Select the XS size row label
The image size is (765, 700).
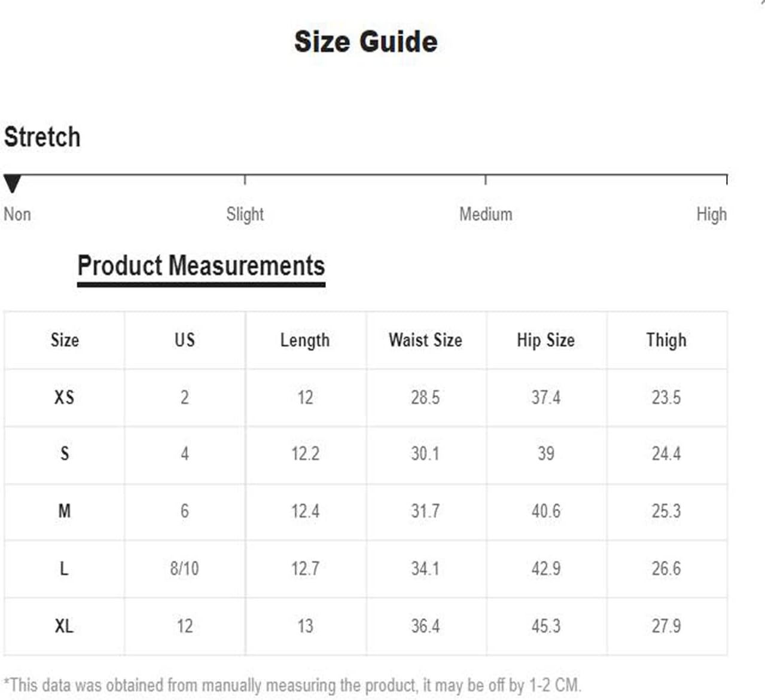point(65,397)
